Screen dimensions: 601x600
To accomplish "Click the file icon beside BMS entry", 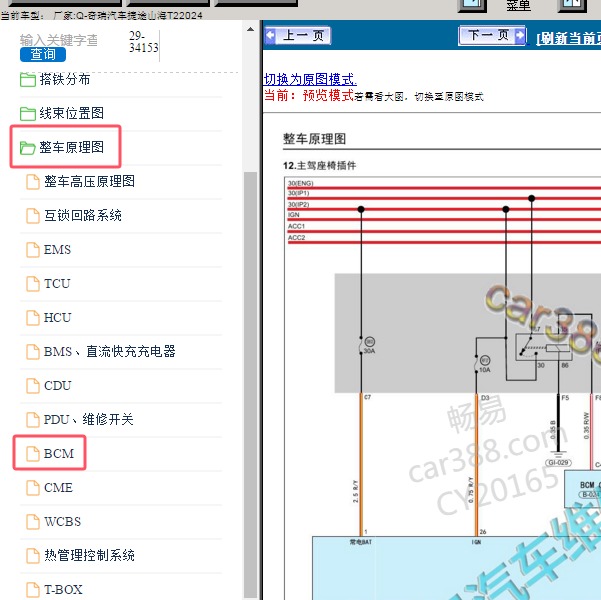I will [33, 352].
